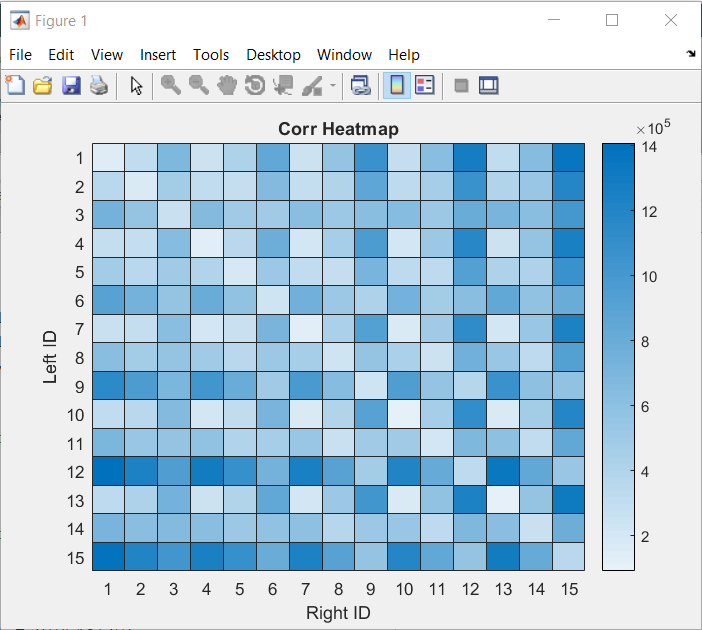Image resolution: width=702 pixels, height=630 pixels.
Task: Select heatmap cell Left 1, Right 1
Action: pyautogui.click(x=108, y=158)
